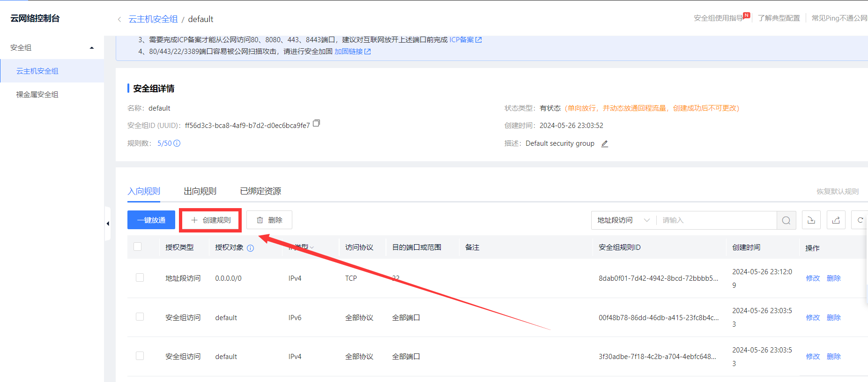The height and width of the screenshot is (382, 868).
Task: Click the 授权类型 column header
Action: pos(179,247)
